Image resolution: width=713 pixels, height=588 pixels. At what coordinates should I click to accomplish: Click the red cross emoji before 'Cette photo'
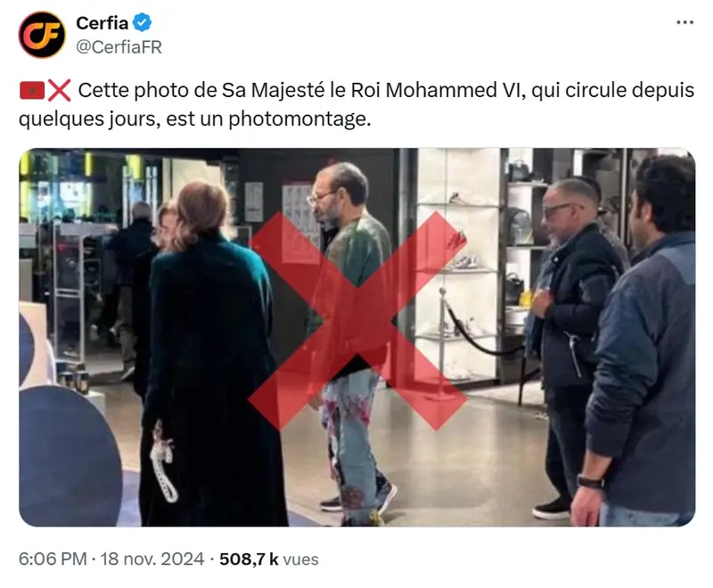click(60, 90)
